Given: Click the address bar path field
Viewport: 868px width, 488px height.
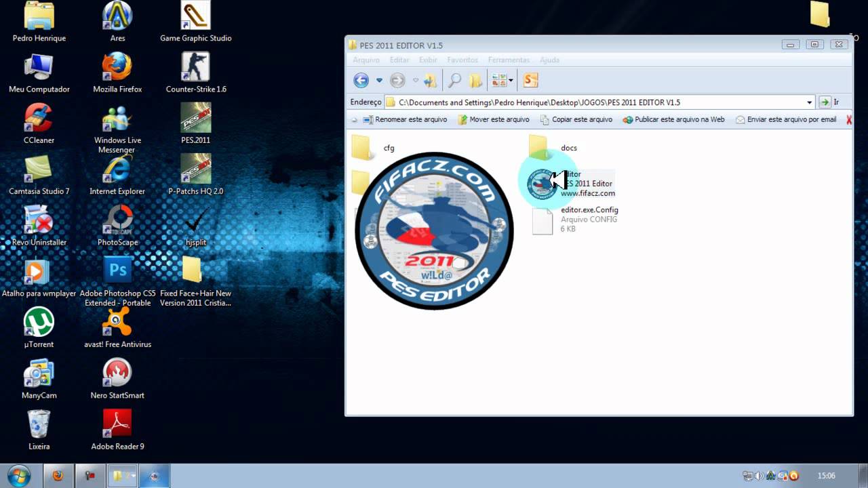Looking at the screenshot, I should [x=600, y=102].
